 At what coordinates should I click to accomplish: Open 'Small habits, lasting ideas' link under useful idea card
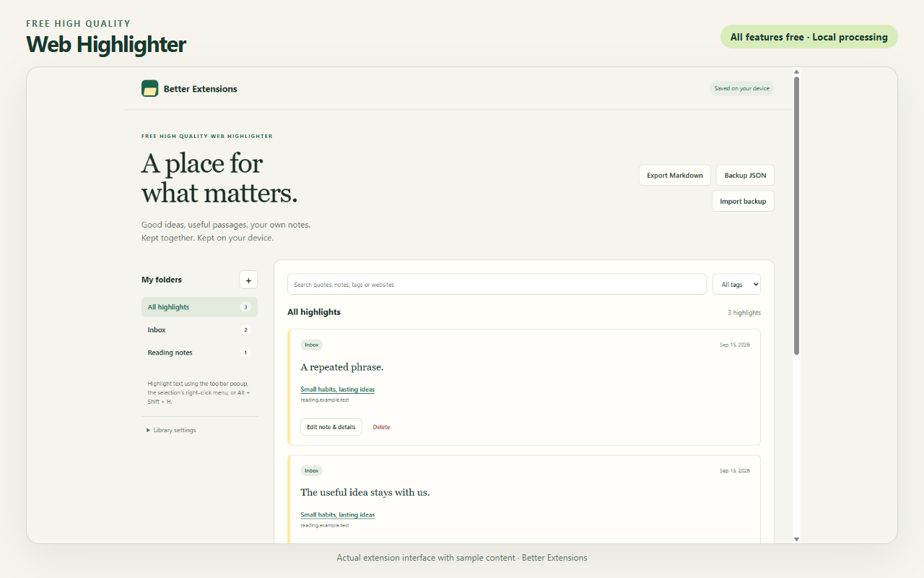pyautogui.click(x=338, y=514)
